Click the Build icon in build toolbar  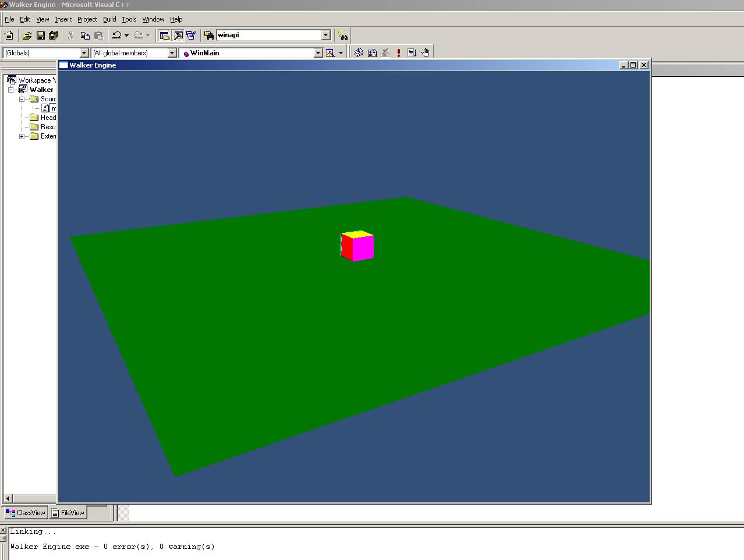coord(372,53)
